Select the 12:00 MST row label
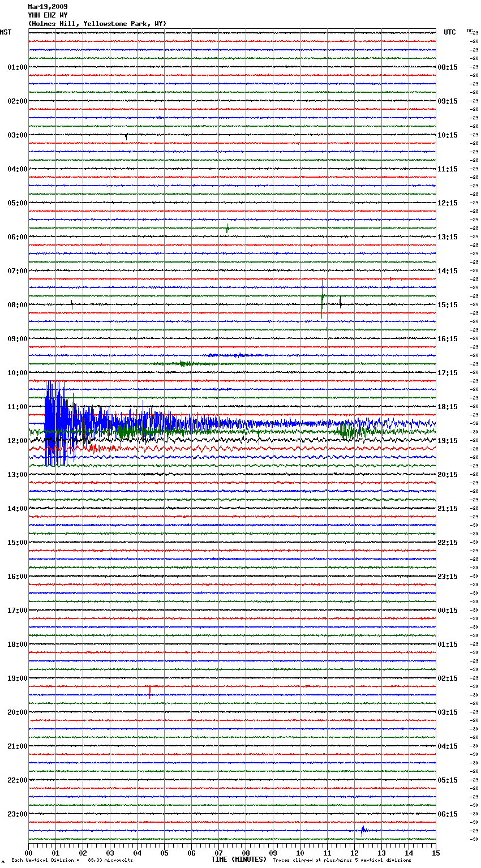The width and height of the screenshot is (481, 868). click(x=17, y=441)
